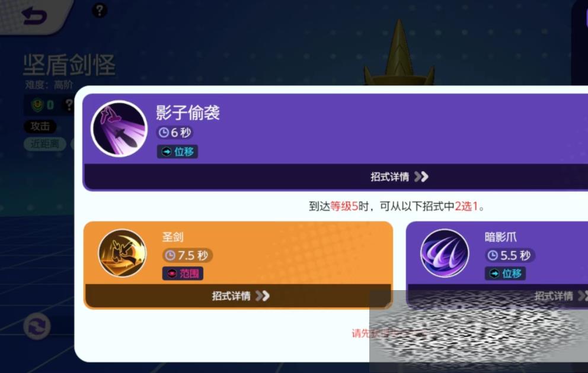The image size is (588, 373).
Task: Tap the 范围 tag under 圣剑
Action: [183, 274]
